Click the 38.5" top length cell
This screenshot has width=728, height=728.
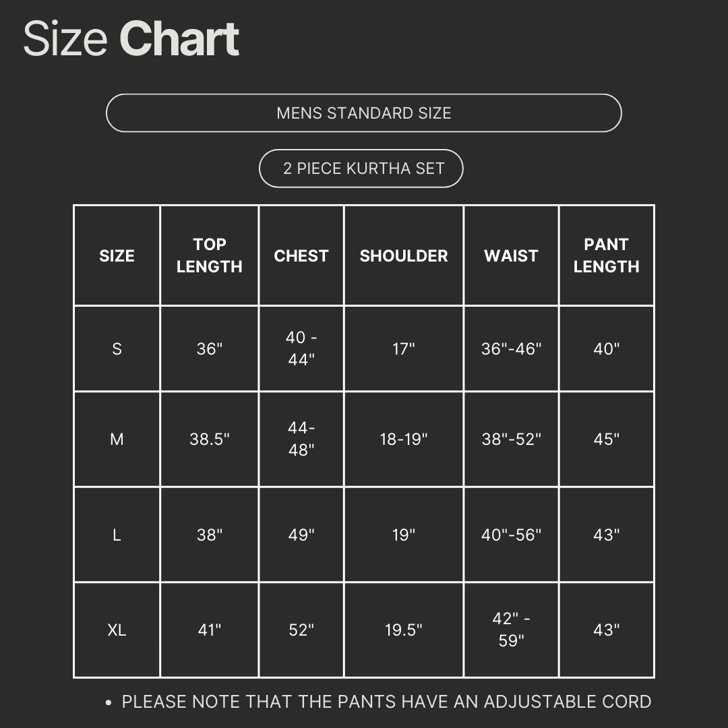pos(209,439)
